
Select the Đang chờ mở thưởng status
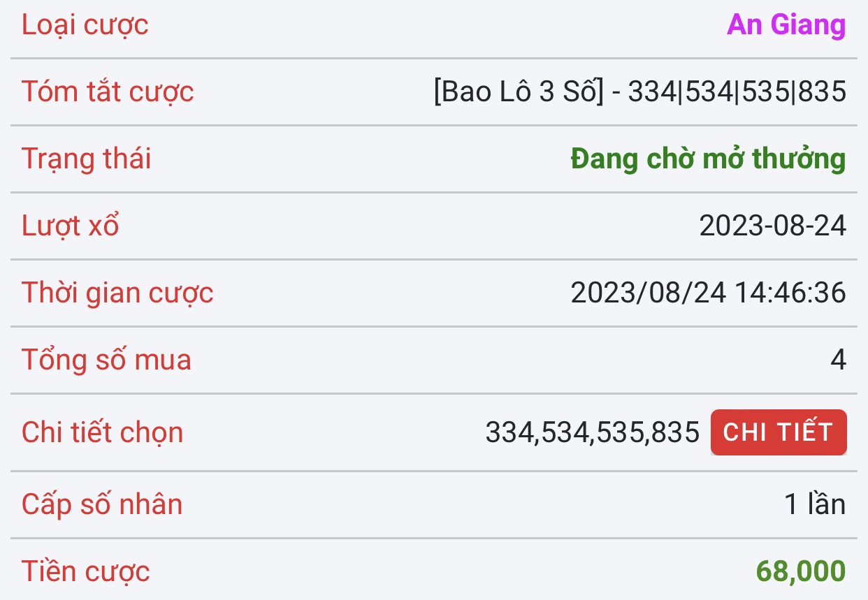click(x=708, y=159)
